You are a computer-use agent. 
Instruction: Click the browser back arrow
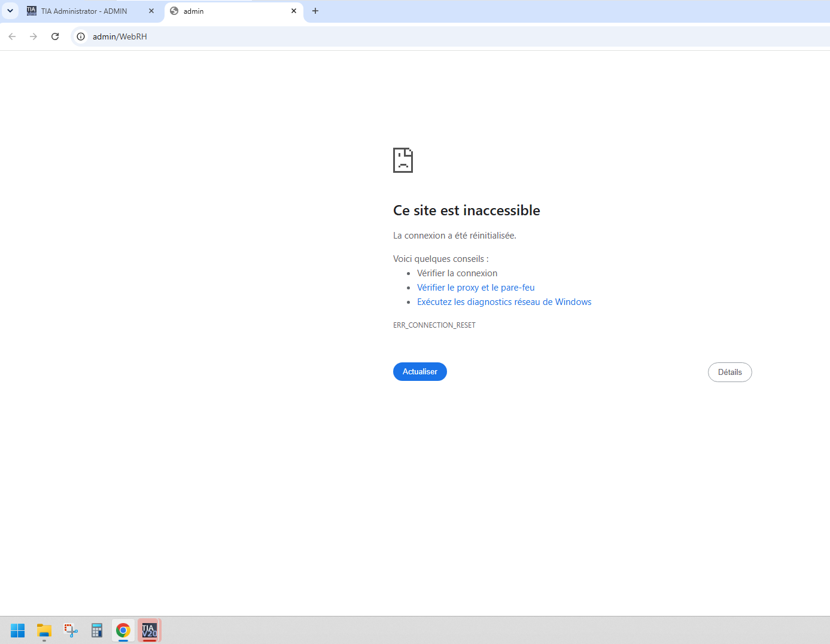[x=12, y=36]
